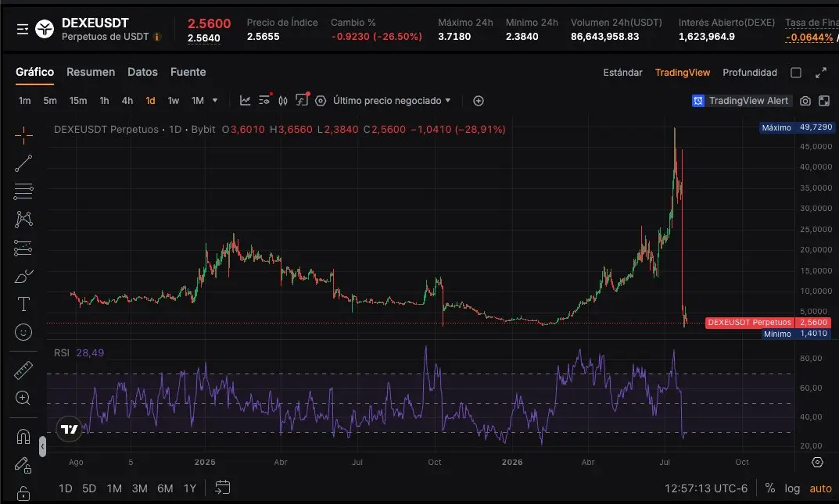The width and height of the screenshot is (839, 504).
Task: Set the top toolbar timeframe to 1M
Action: [x=198, y=101]
